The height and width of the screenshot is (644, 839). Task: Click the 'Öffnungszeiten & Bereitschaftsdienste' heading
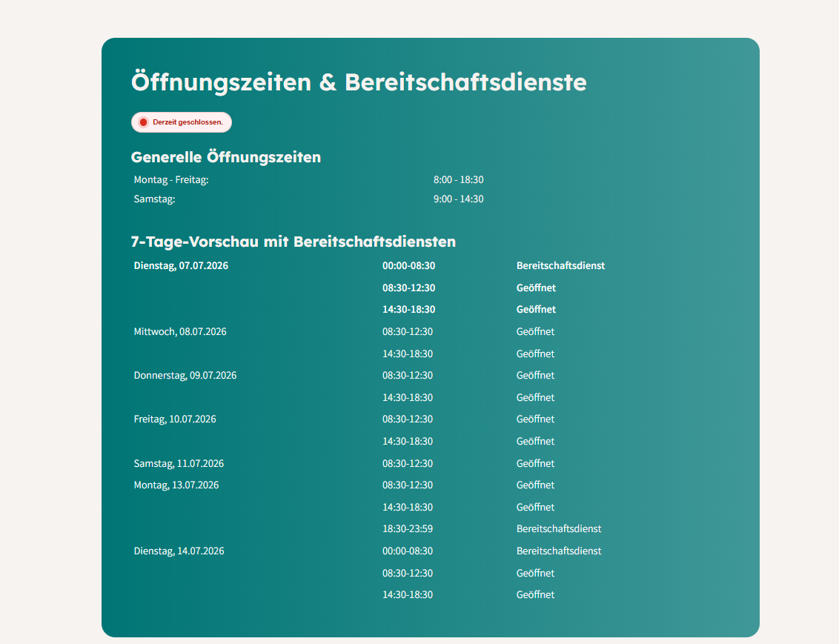point(359,82)
